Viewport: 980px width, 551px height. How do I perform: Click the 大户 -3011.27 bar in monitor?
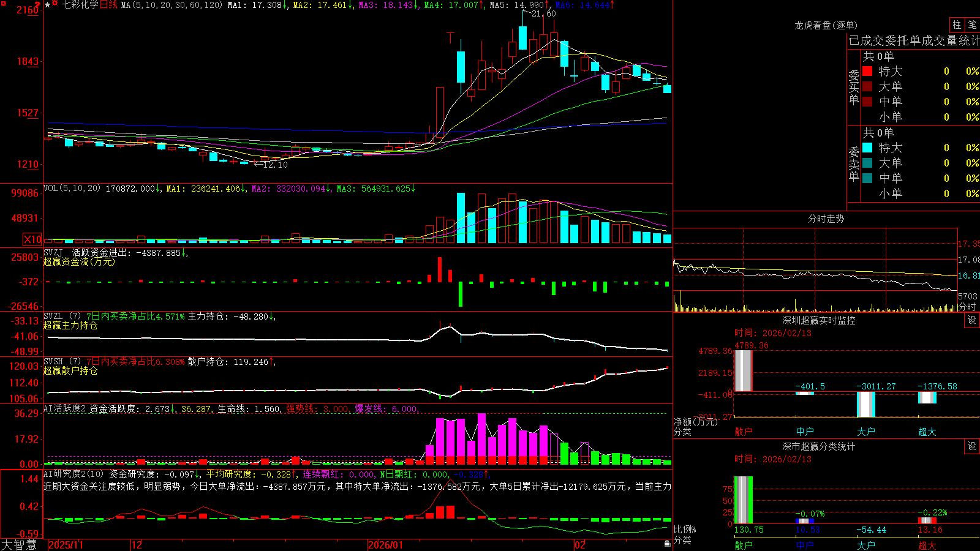tap(866, 404)
